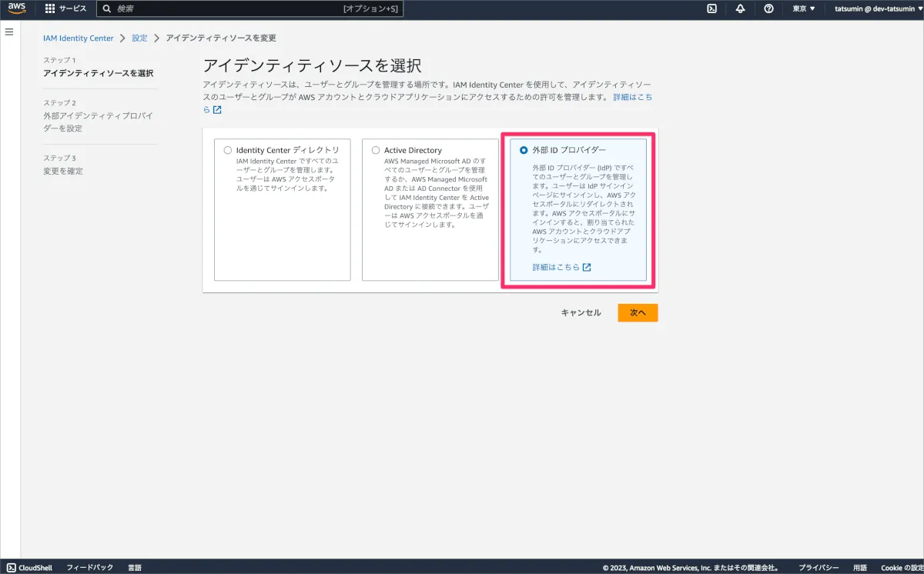Viewport: 924px width, 574px height.
Task: Launch CloudShell from top navigation icon
Action: (x=712, y=8)
